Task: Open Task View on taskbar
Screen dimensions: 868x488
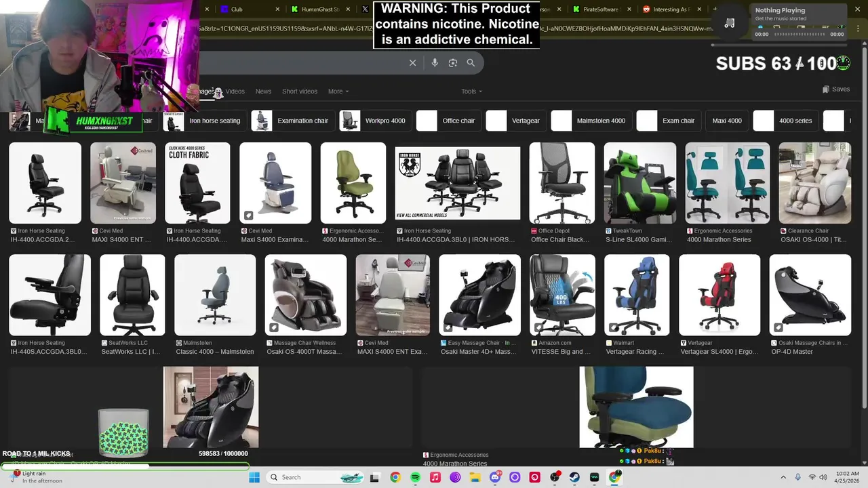Action: [374, 477]
